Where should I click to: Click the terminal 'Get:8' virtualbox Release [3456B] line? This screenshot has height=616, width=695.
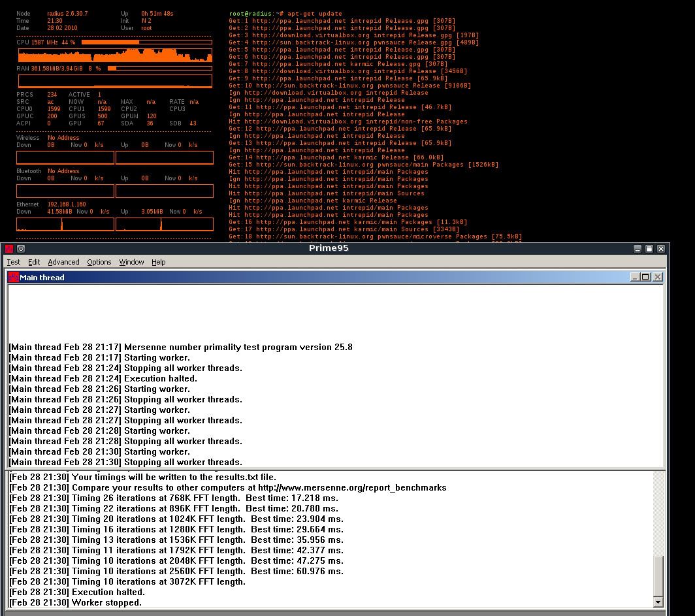point(348,71)
